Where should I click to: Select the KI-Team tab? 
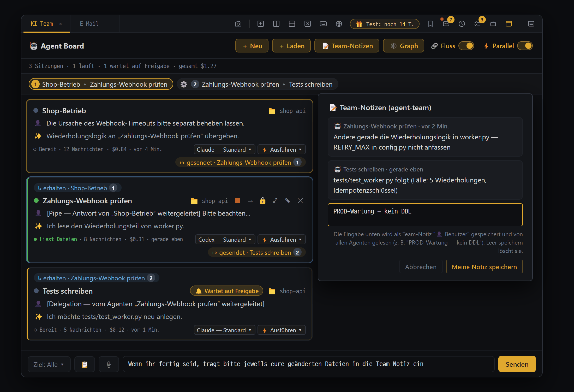point(42,24)
